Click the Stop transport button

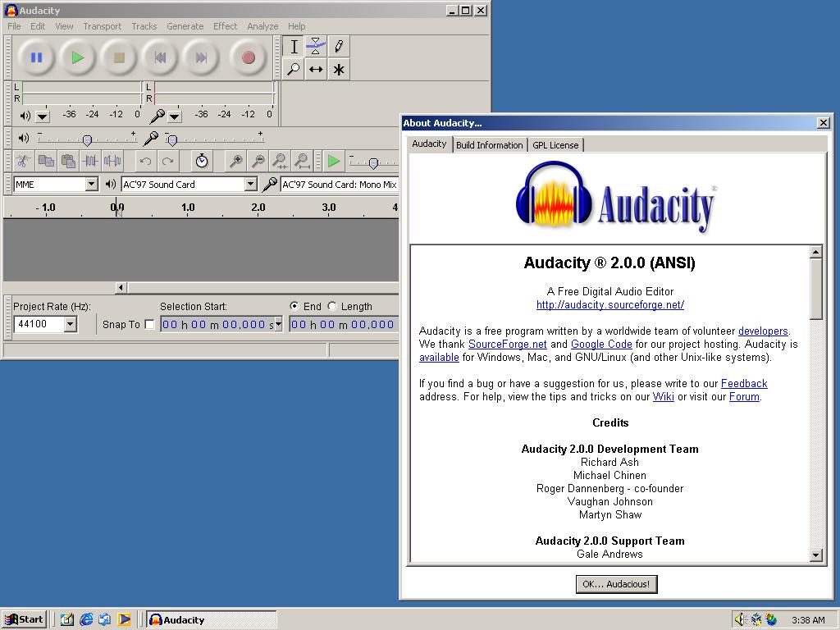point(119,57)
